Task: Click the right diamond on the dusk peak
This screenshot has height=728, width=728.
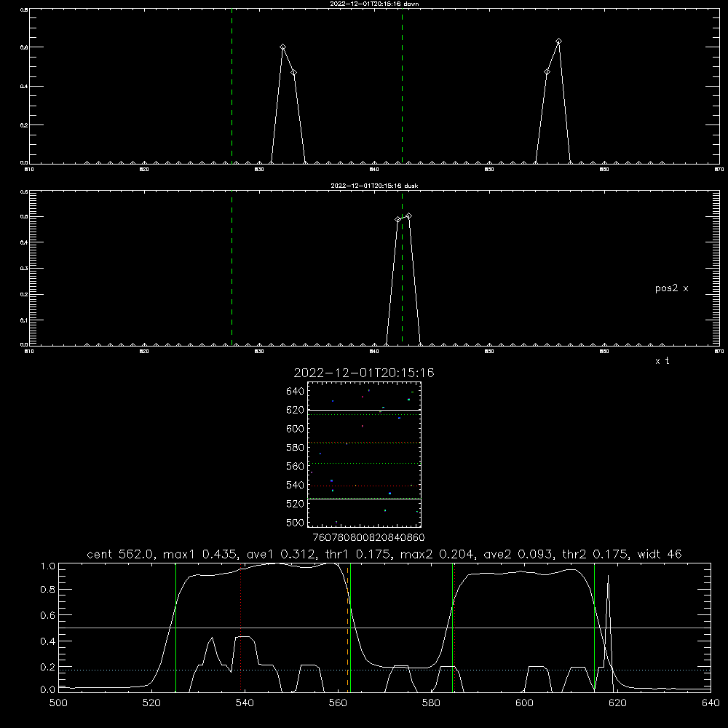Action: point(408,216)
